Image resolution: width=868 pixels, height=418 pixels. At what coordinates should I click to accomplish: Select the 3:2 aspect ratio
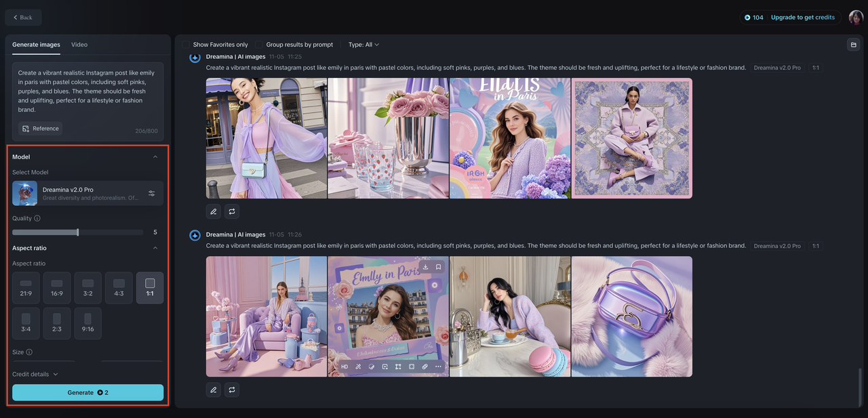tap(88, 288)
